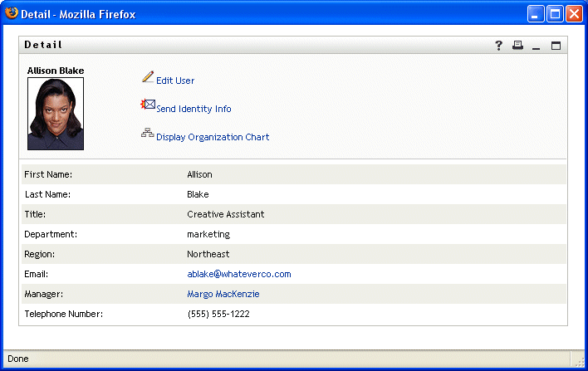Click the org chart icon beside Display Organization Chart
The height and width of the screenshot is (371, 588).
(148, 133)
